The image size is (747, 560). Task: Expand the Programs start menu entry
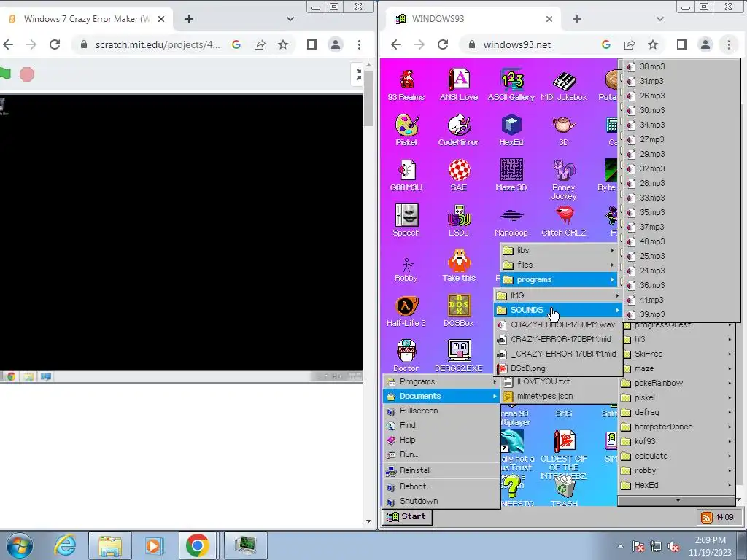[441, 381]
